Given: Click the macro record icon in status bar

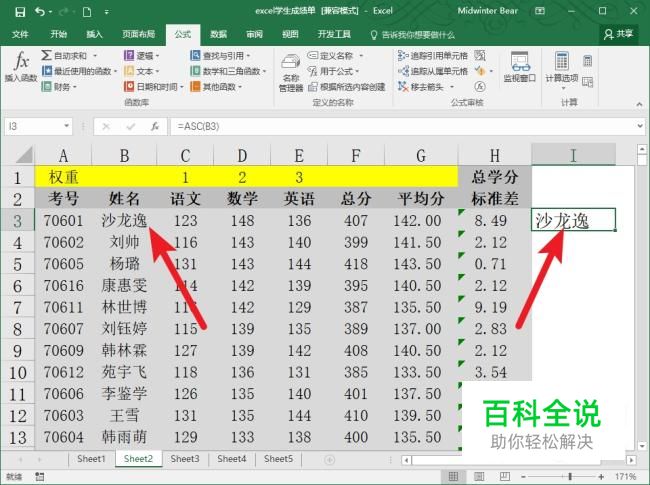Looking at the screenshot, I should pos(39,476).
